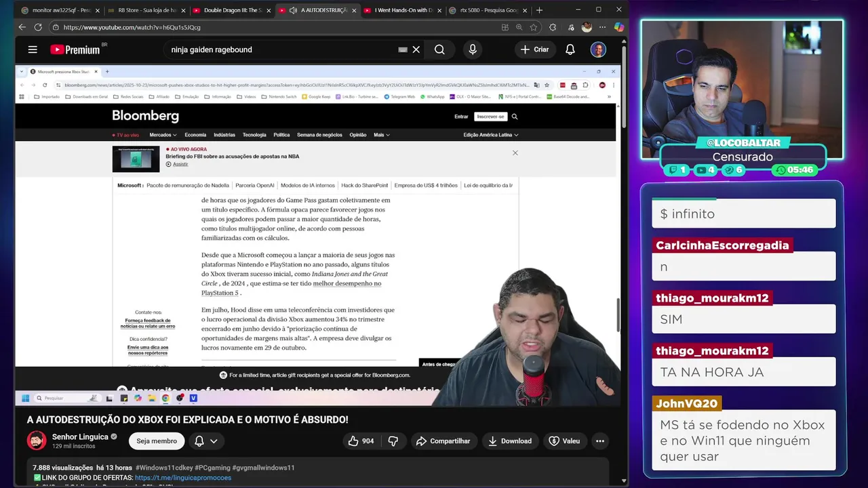Viewport: 868px width, 488px height.
Task: Click the Entrar link on Bloomberg
Action: click(x=461, y=117)
